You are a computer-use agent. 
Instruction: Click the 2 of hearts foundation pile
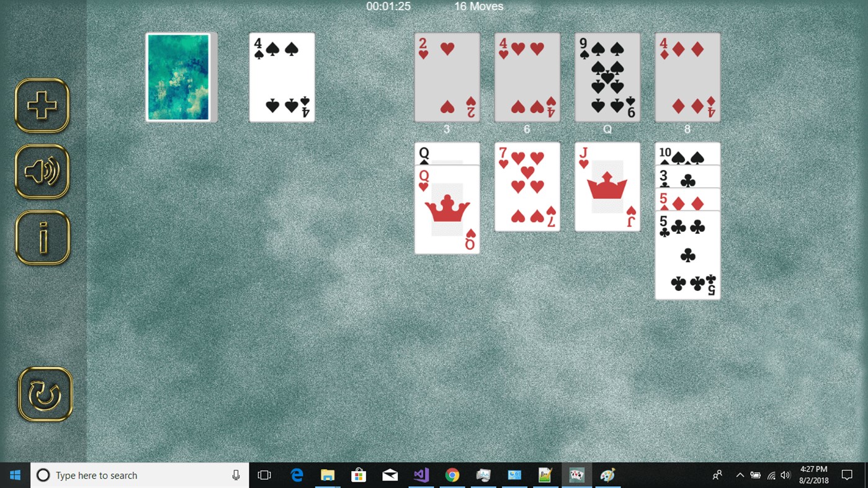point(447,76)
